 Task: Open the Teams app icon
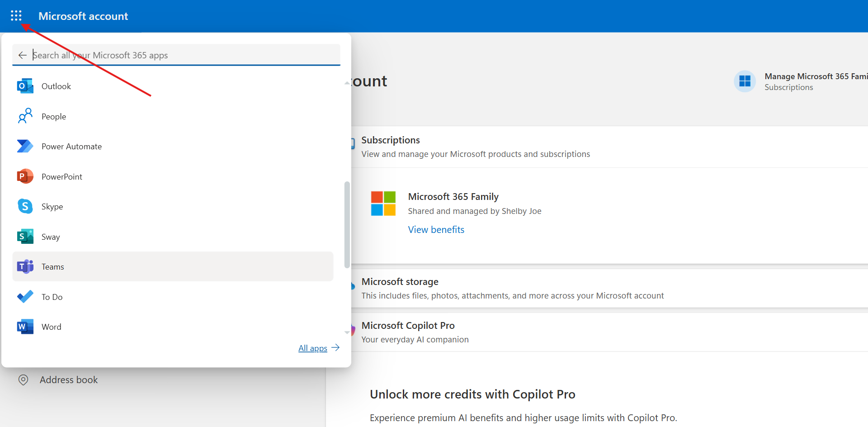pos(25,267)
